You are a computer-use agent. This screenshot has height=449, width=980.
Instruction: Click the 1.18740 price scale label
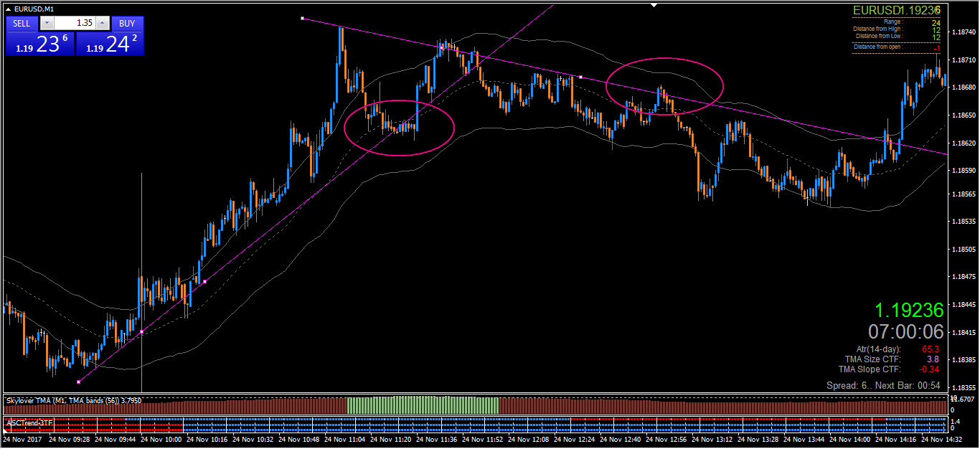coord(963,33)
